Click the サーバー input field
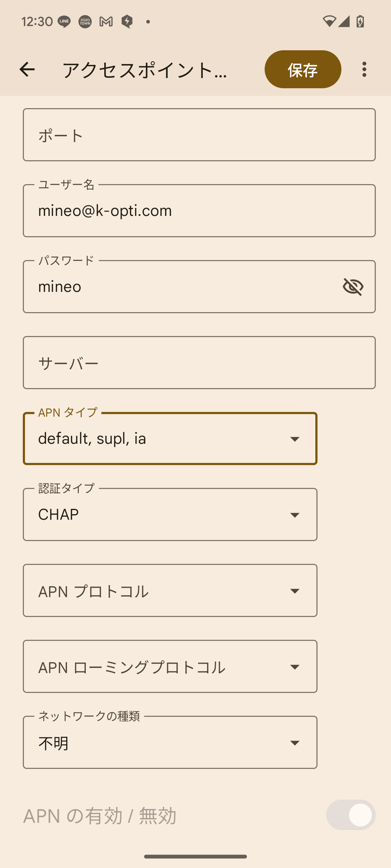 [199, 363]
